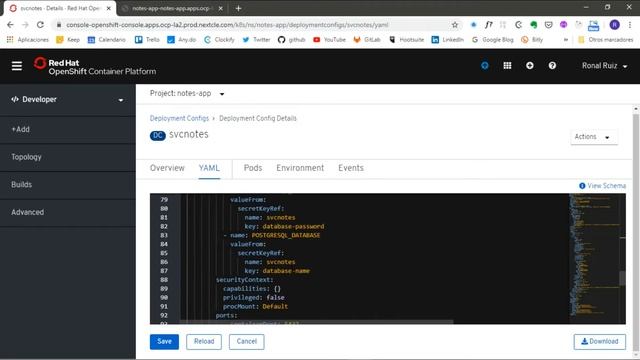Click line 88 securityContext in editor
Image resolution: width=640 pixels, height=360 pixels.
pos(244,280)
